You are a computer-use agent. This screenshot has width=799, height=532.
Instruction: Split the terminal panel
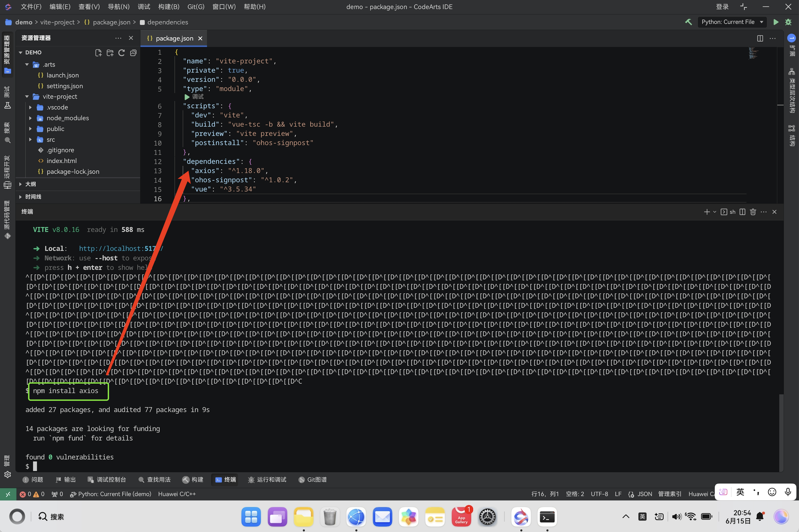(742, 212)
